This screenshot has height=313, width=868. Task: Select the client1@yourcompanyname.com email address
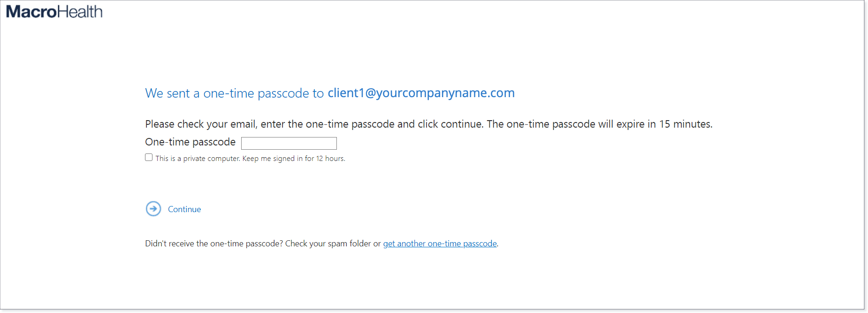(x=421, y=93)
